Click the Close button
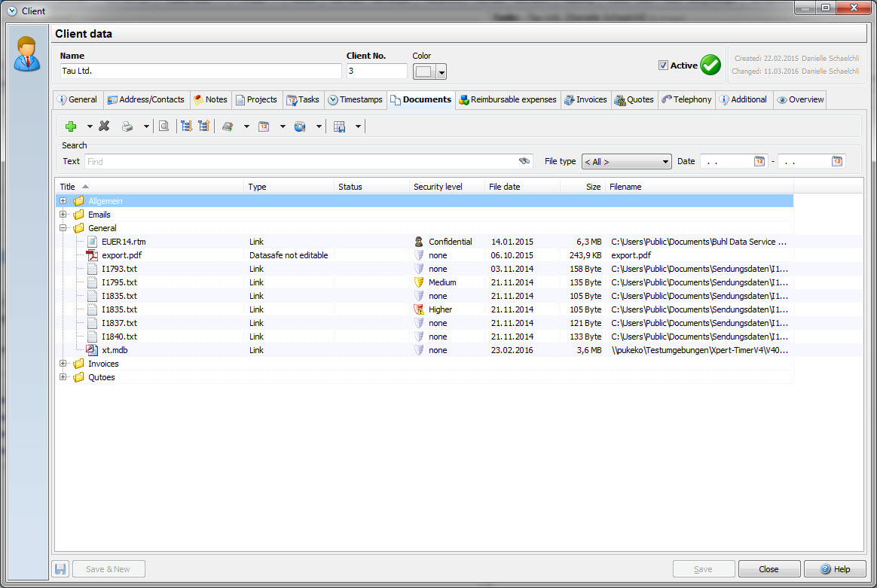 [769, 569]
